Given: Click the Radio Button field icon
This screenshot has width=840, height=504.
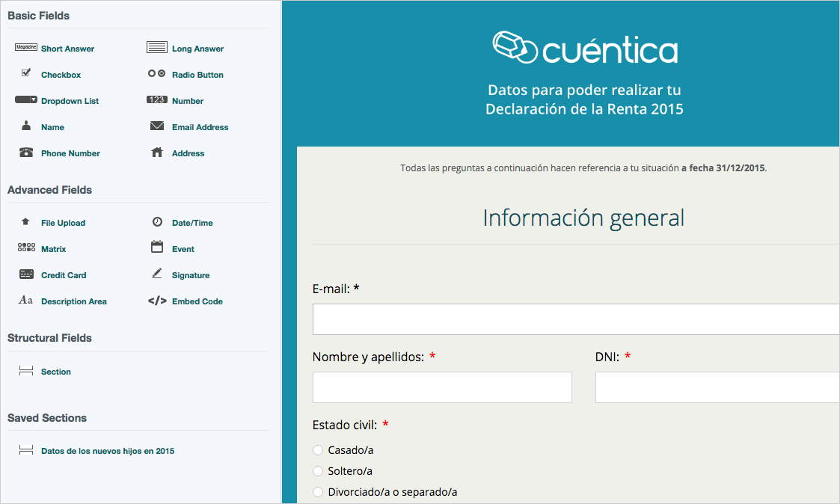Looking at the screenshot, I should point(157,74).
